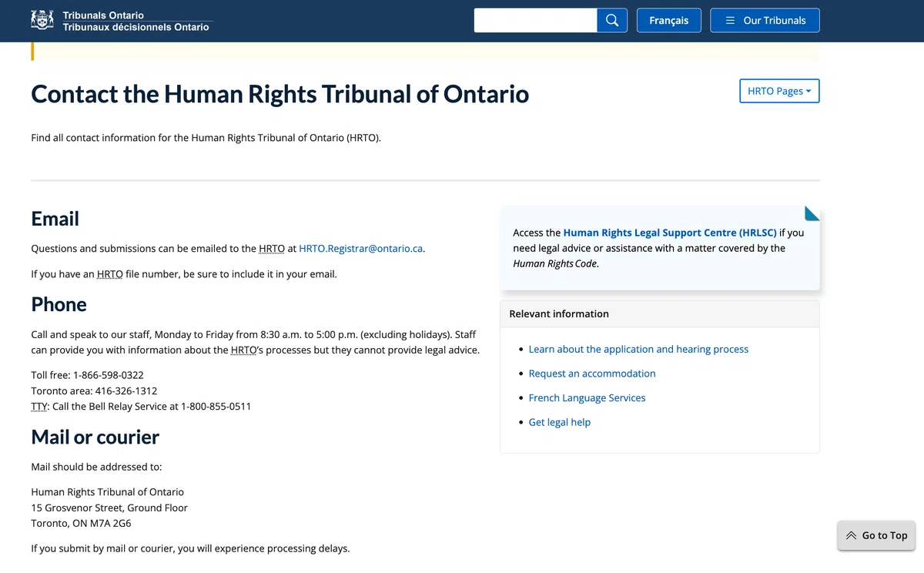
Task: Click the Mail or courier heading
Action: (95, 437)
